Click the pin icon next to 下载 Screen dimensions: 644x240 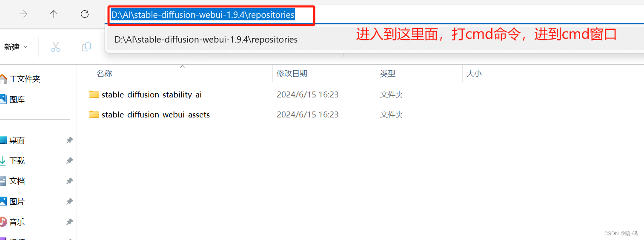(69, 161)
